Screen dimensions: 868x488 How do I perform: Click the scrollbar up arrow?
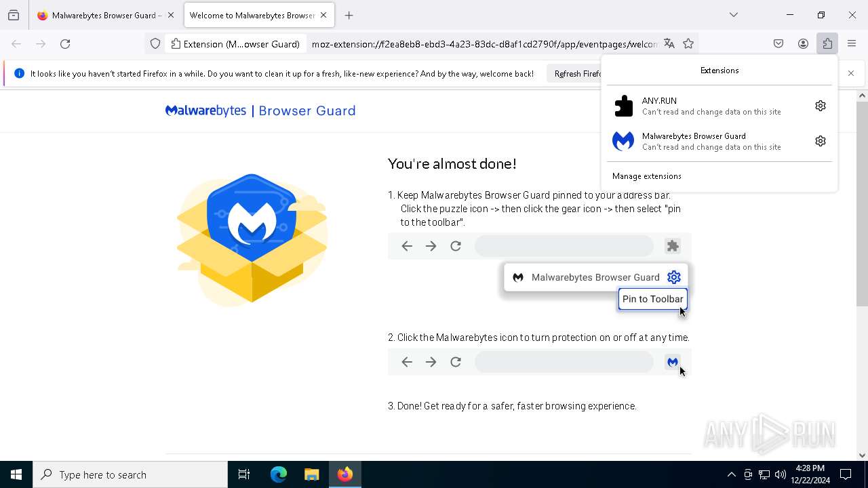[x=862, y=96]
